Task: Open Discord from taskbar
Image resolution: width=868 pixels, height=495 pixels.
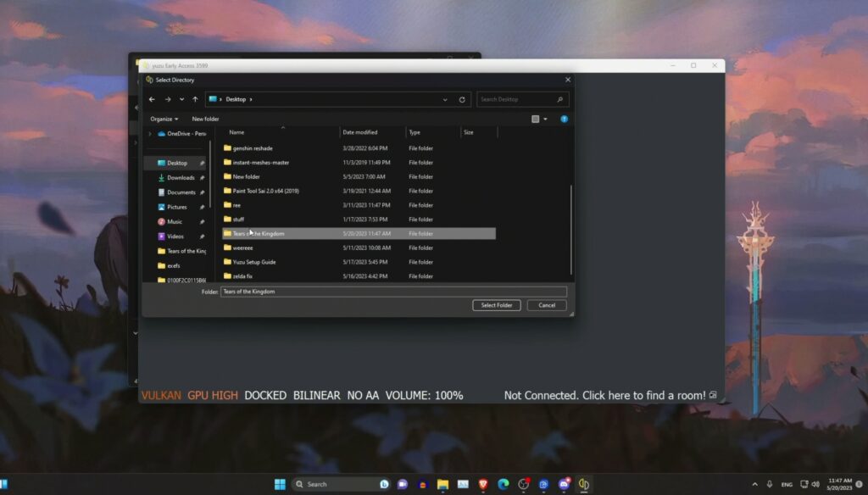Action: [564, 485]
